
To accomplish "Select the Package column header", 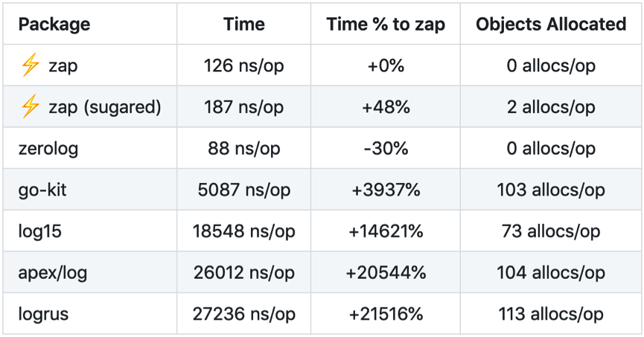I will click(54, 24).
